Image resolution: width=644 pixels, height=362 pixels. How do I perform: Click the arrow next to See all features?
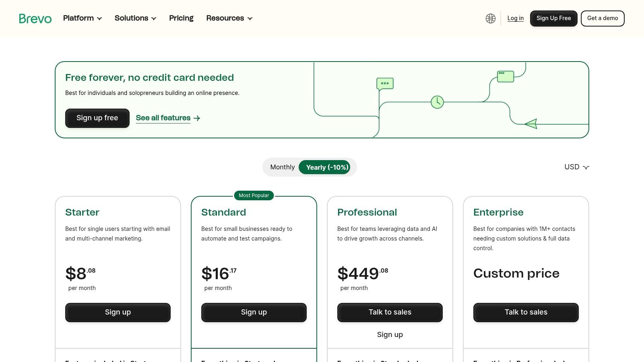click(197, 118)
